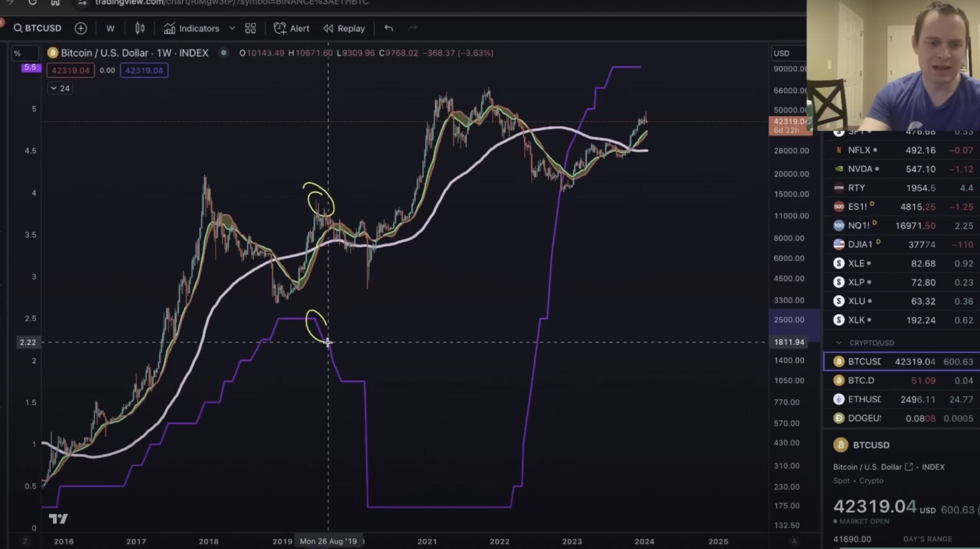Open the candlestick chart type menu
The width and height of the screenshot is (980, 549).
[x=140, y=28]
